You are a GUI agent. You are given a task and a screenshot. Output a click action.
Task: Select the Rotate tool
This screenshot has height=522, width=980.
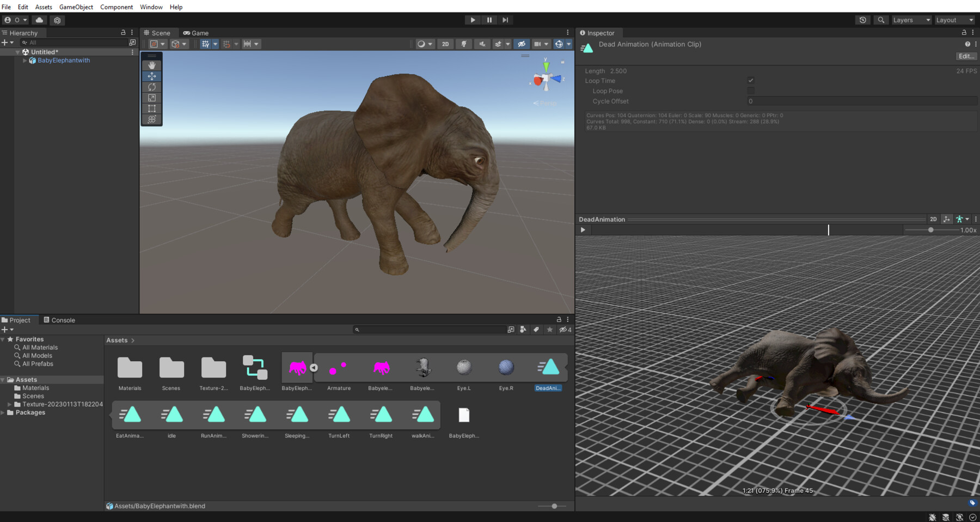tap(151, 87)
